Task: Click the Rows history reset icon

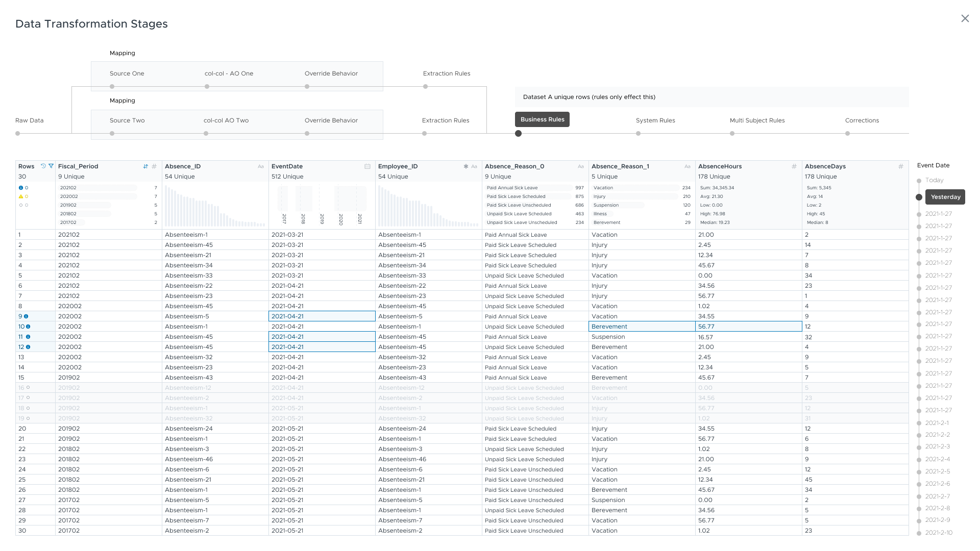Action: (43, 166)
